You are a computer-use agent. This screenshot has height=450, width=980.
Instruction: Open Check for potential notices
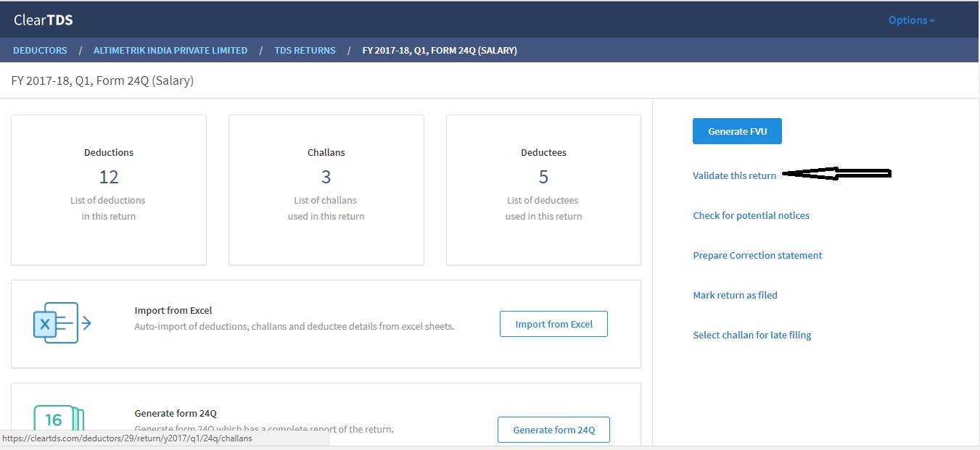click(x=751, y=215)
